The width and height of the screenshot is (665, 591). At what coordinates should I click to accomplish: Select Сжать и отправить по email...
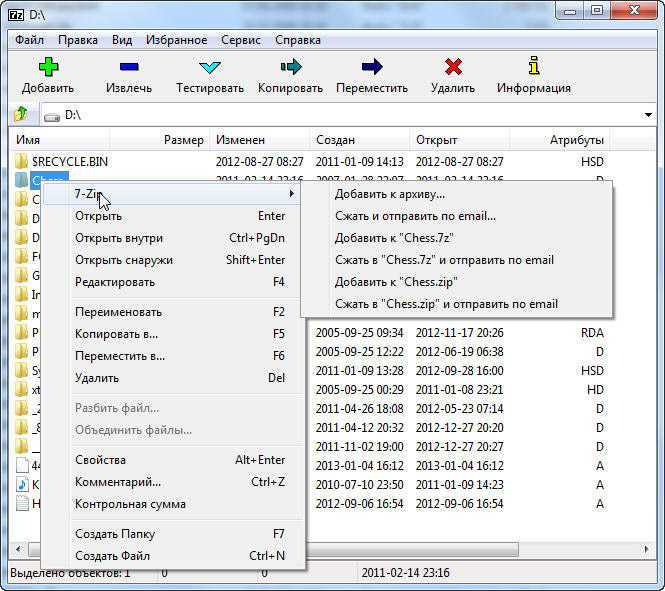point(456,216)
